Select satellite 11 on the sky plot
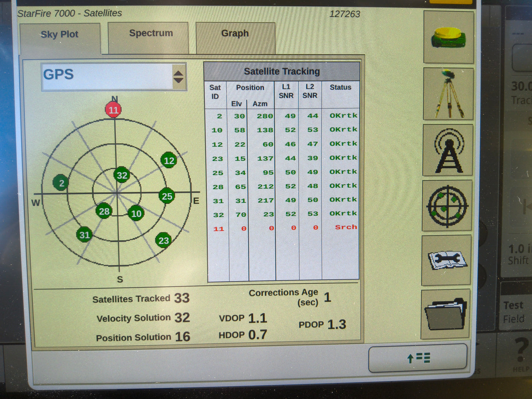Viewport: 532px width, 399px height. [x=114, y=109]
